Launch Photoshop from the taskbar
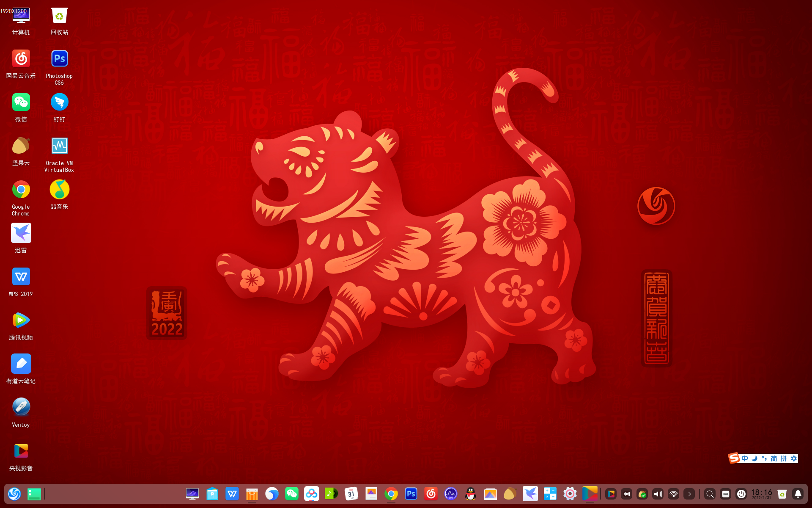Viewport: 812px width, 508px height. pyautogui.click(x=411, y=494)
